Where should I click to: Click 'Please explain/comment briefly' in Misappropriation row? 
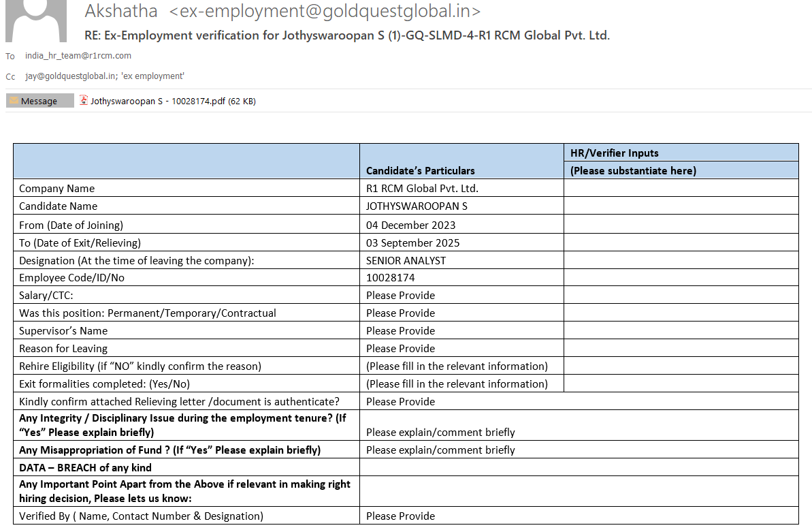click(440, 450)
